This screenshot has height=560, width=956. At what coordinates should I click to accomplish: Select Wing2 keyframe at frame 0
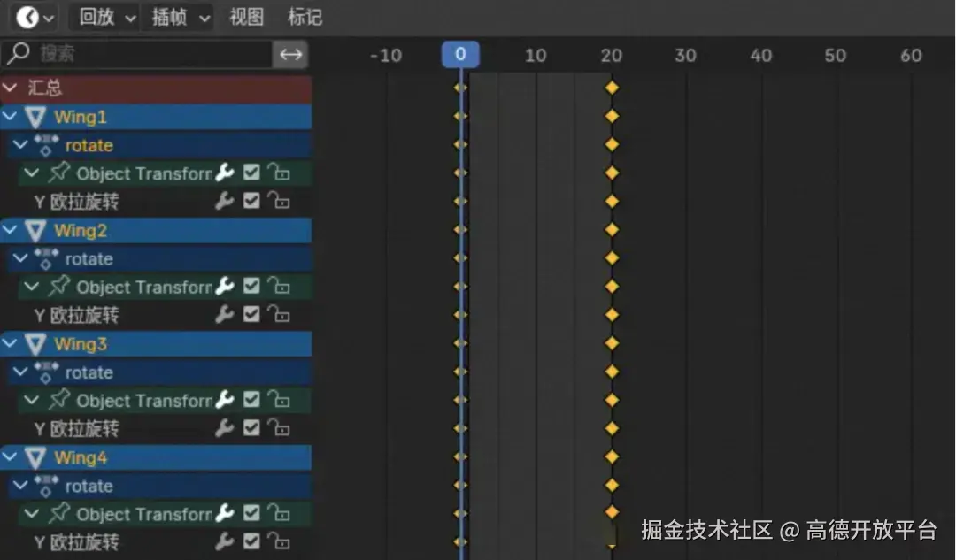coord(460,230)
